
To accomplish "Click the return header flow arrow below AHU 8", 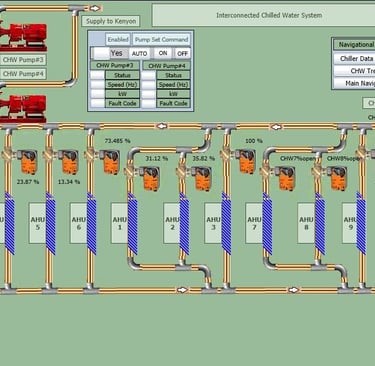I will (x=293, y=290).
